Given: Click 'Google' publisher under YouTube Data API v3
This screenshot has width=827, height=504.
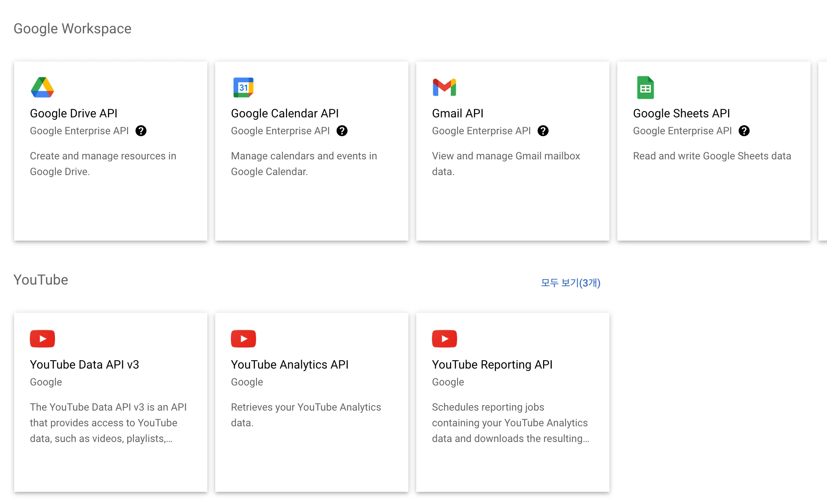Looking at the screenshot, I should tap(46, 382).
